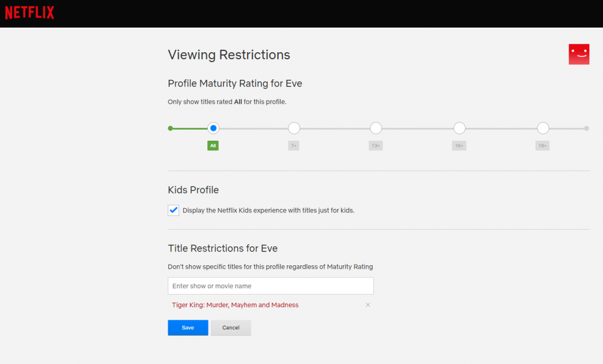Image resolution: width=603 pixels, height=364 pixels.
Task: Click the green 'All' rating badge
Action: [212, 145]
